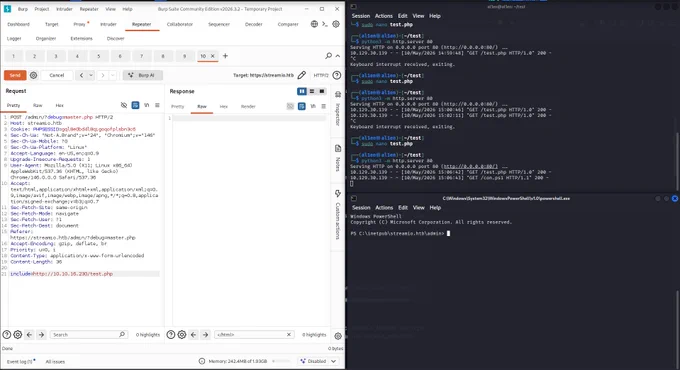
Task: Collapse the Repeater tab bar chevron
Action: (338, 56)
